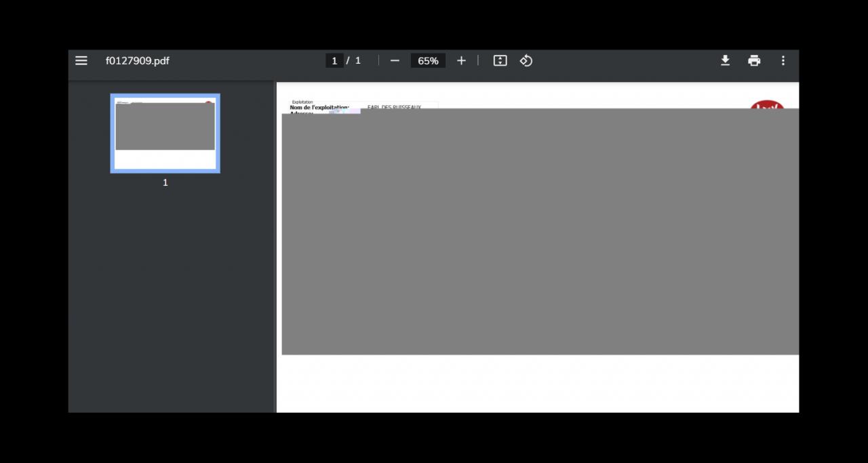The height and width of the screenshot is (463, 868).
Task: Click the fit to page icon
Action: [x=500, y=60]
